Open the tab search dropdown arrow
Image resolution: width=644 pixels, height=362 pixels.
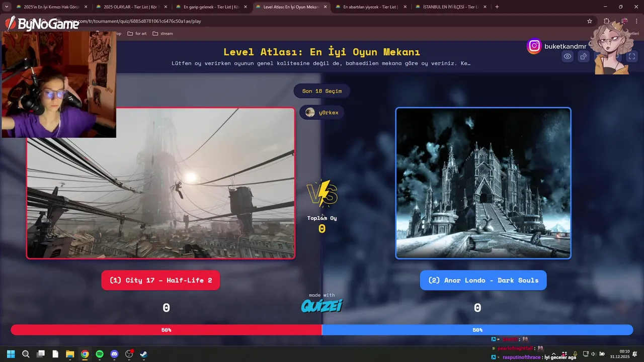(x=7, y=7)
